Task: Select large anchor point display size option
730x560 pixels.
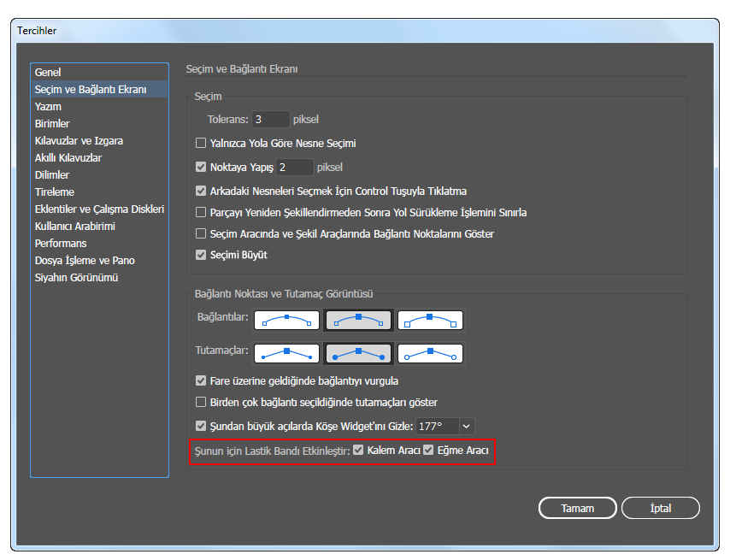Action: click(430, 321)
